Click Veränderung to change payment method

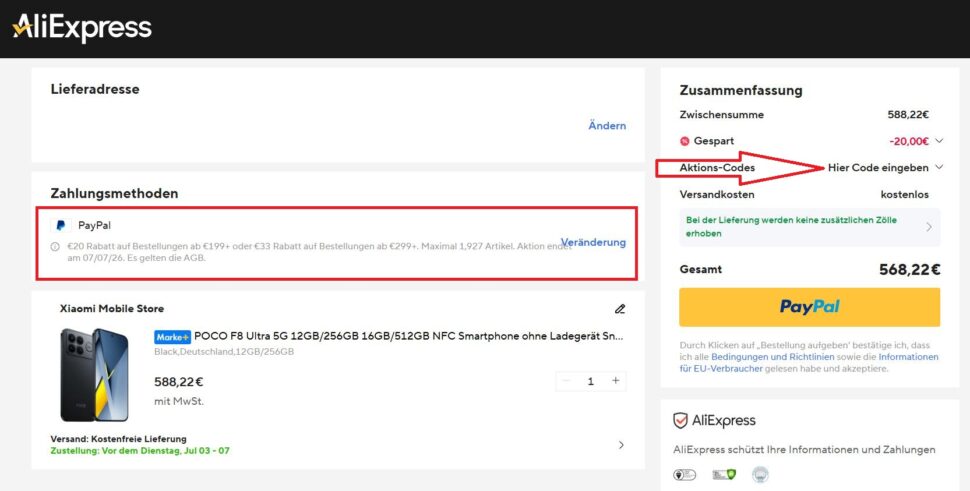coord(593,242)
